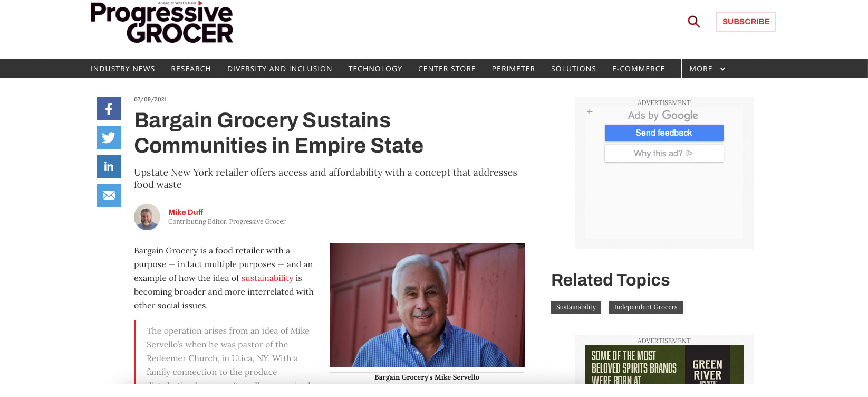Open the Industry News menu
The width and height of the screenshot is (868, 397).
point(123,69)
